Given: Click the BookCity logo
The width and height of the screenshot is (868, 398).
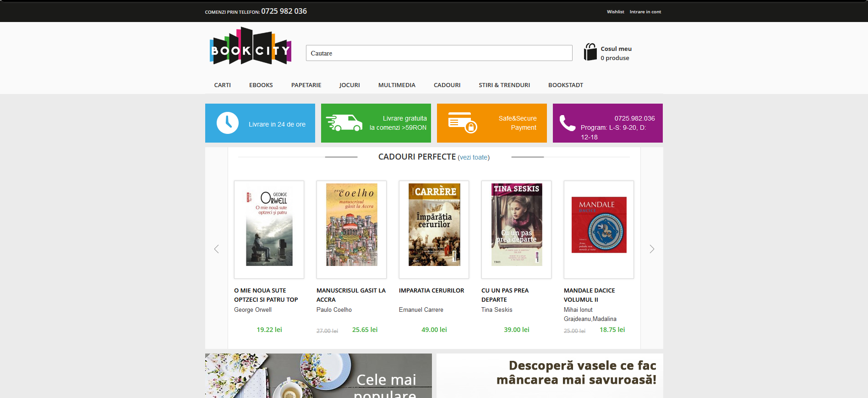Looking at the screenshot, I should (x=250, y=46).
